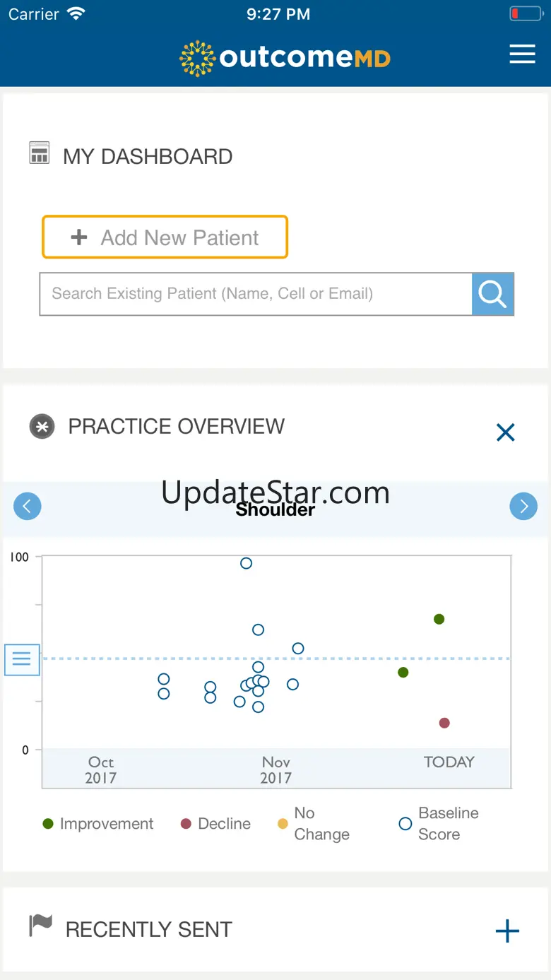Image resolution: width=551 pixels, height=980 pixels.
Task: Select the red Decline data point
Action: (444, 723)
